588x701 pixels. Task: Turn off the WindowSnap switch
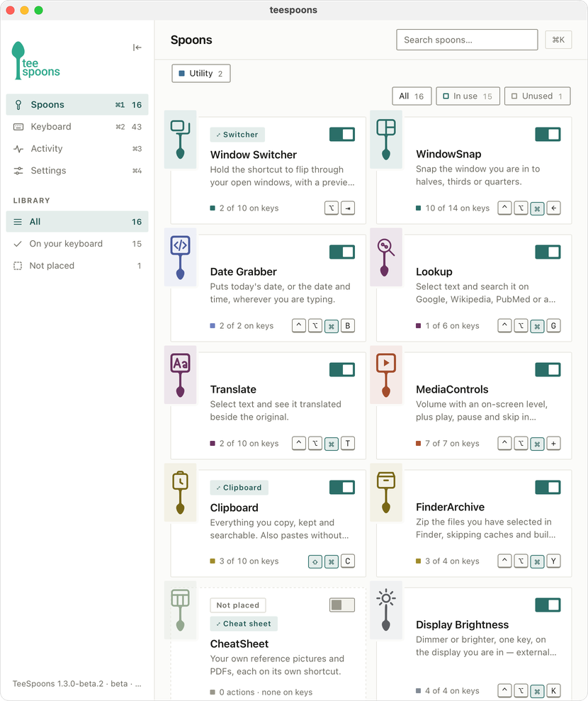[548, 134]
